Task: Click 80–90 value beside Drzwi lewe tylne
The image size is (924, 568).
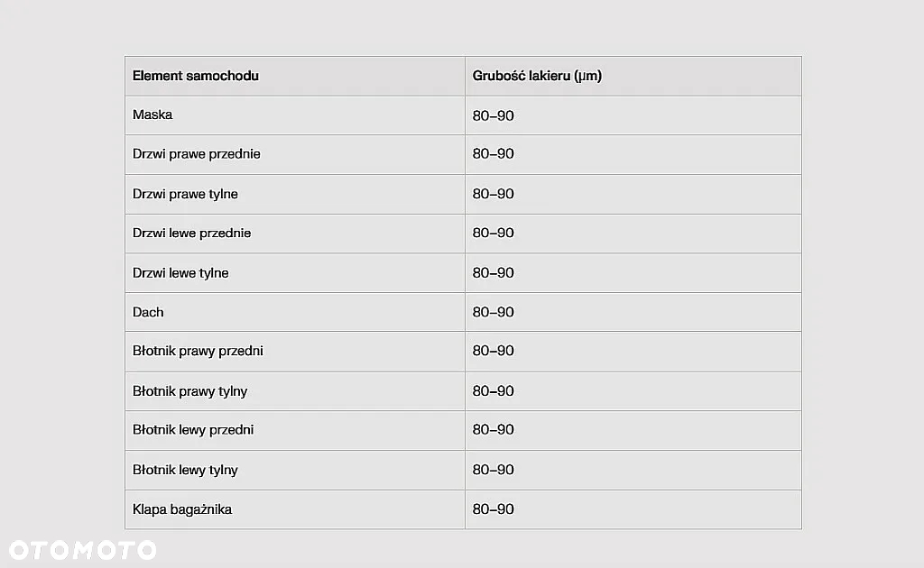Action: [494, 273]
